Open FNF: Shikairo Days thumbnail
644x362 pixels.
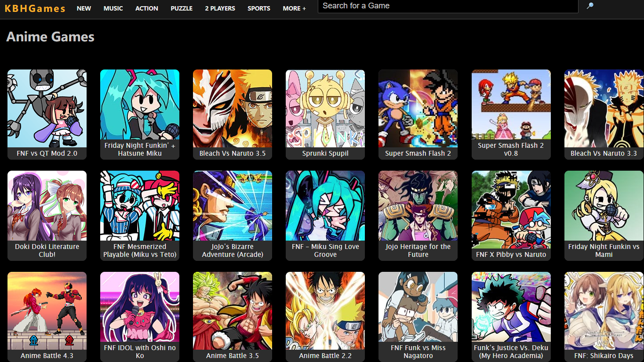coord(604,311)
